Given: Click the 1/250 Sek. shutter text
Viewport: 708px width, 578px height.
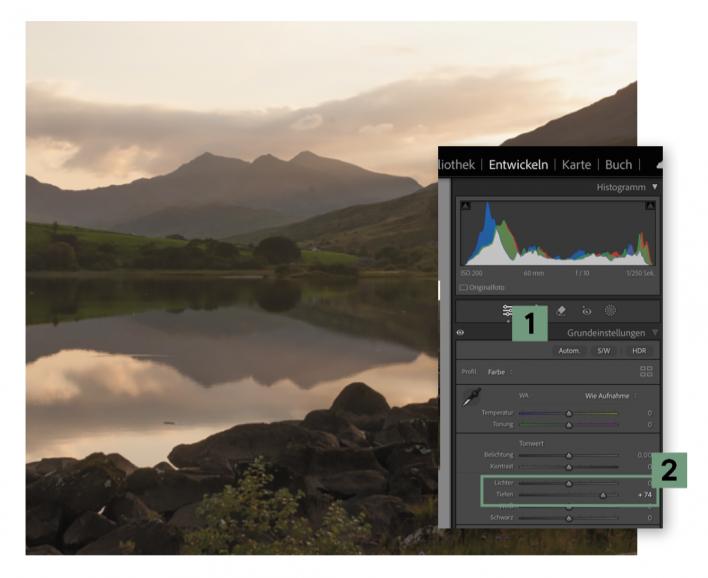Looking at the screenshot, I should pos(640,273).
